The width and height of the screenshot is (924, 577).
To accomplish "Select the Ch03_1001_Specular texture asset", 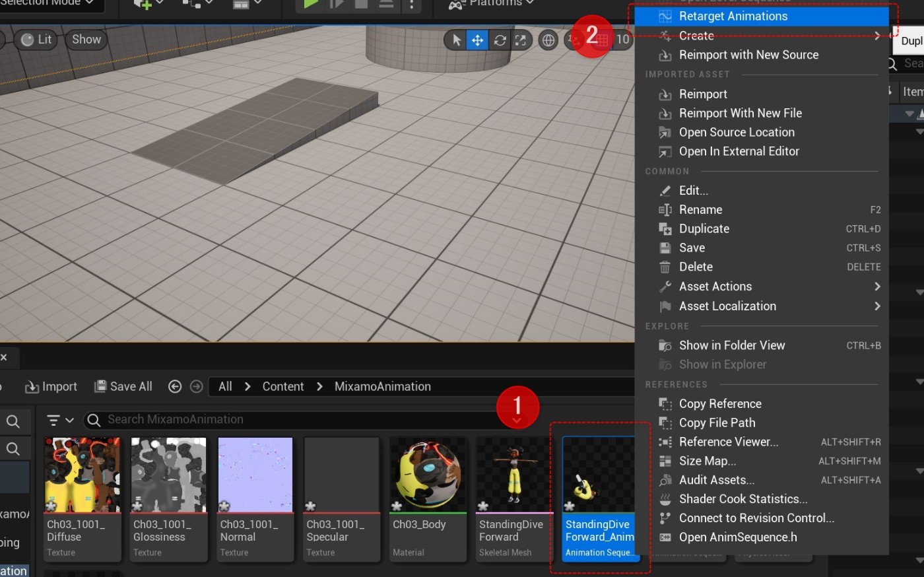I will pyautogui.click(x=341, y=498).
